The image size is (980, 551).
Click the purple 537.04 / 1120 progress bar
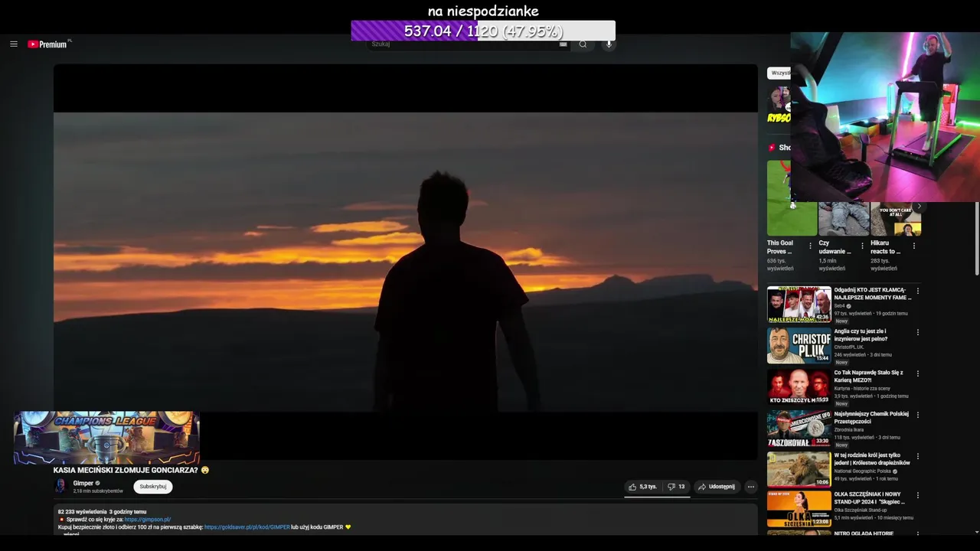(x=483, y=31)
